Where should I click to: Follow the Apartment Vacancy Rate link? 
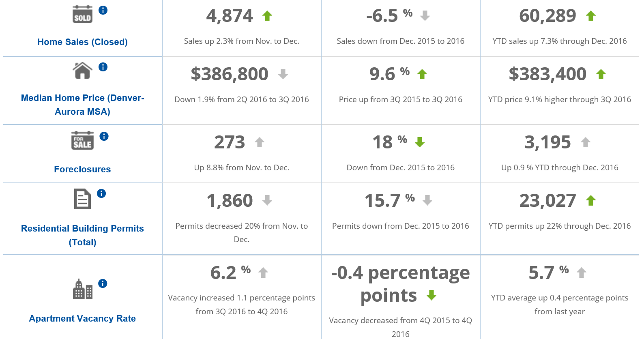coord(82,318)
